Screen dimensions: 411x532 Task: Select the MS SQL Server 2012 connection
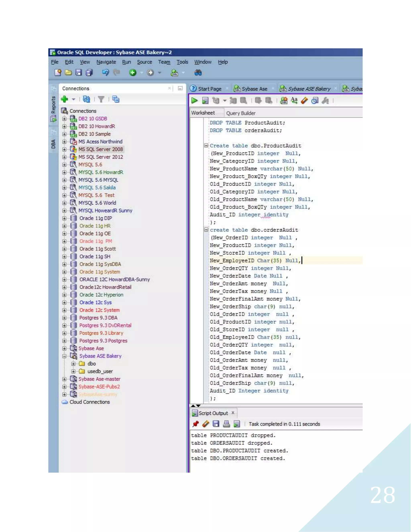click(x=101, y=157)
